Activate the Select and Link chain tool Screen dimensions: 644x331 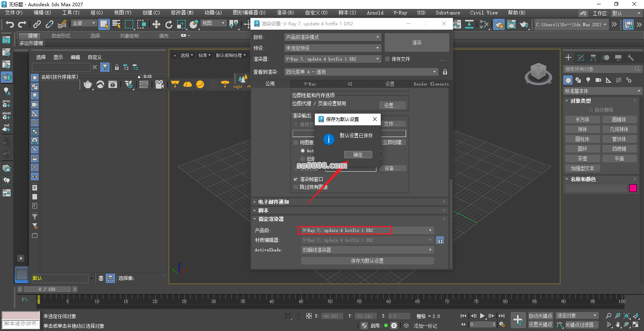click(37, 25)
